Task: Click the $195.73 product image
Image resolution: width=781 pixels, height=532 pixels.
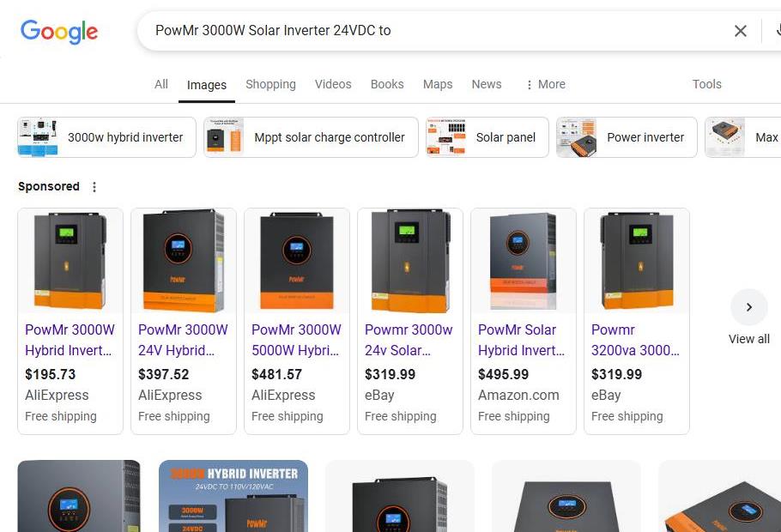Action: click(70, 261)
